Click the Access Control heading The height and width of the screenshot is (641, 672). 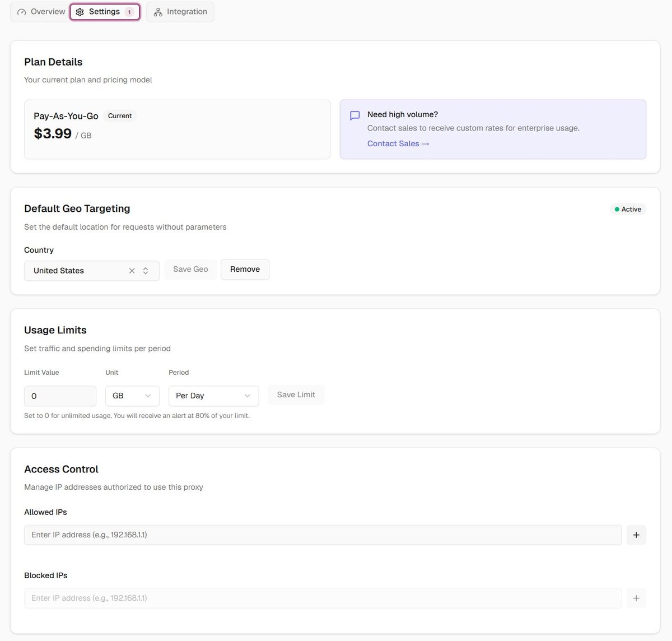(61, 469)
